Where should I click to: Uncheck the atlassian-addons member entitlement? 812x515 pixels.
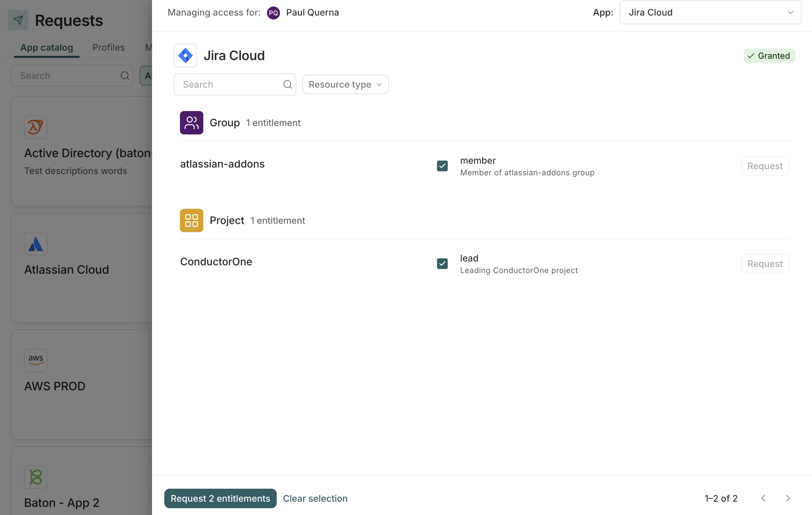point(442,166)
